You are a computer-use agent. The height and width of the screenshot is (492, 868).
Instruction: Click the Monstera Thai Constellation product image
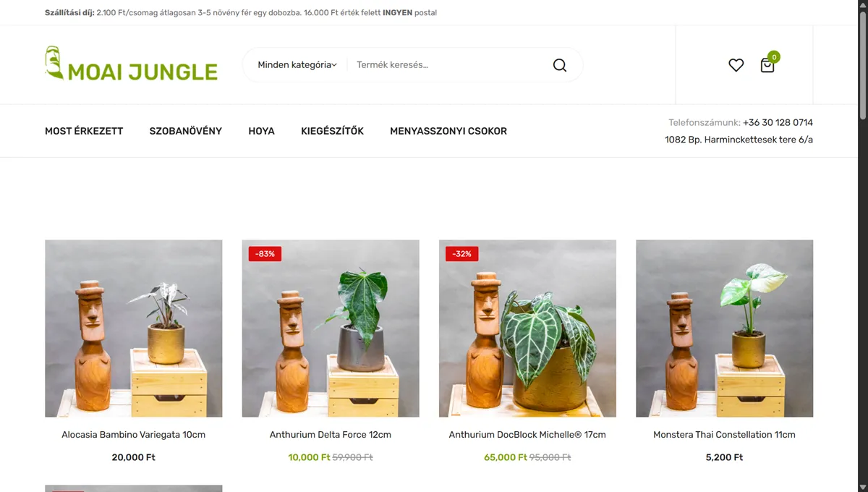724,328
